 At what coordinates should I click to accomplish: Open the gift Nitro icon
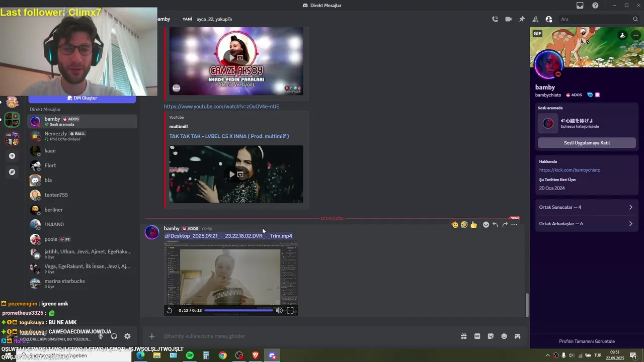click(464, 336)
